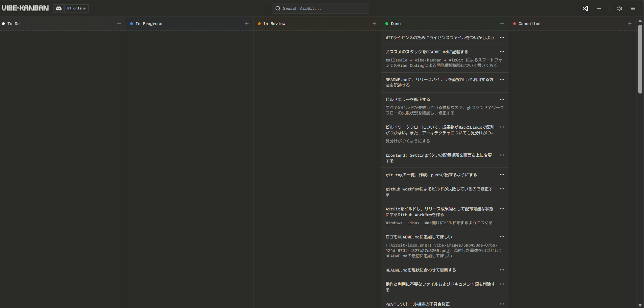Add a task to Cancelled column
This screenshot has width=644, height=308.
click(x=630, y=24)
